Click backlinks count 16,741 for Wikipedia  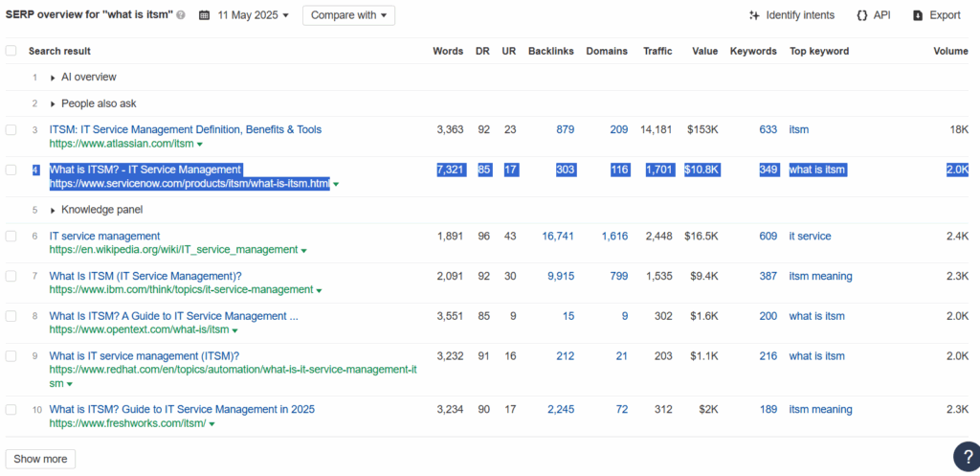[558, 236]
